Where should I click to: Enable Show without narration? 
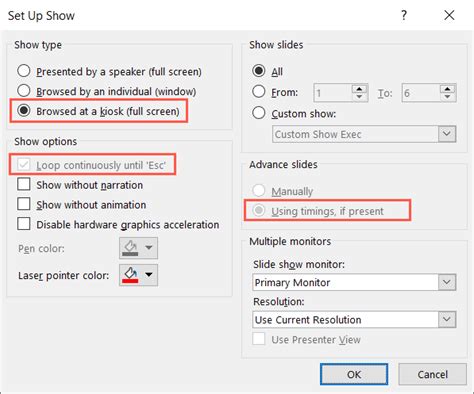coord(24,184)
